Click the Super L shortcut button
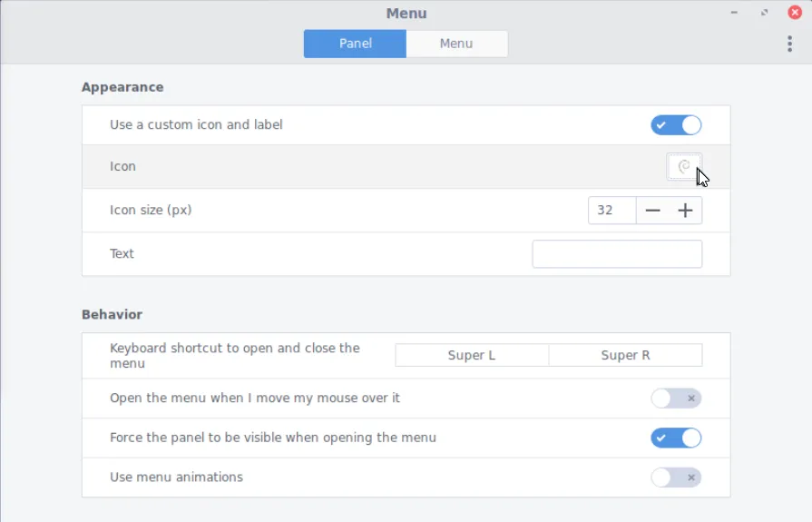 472,355
